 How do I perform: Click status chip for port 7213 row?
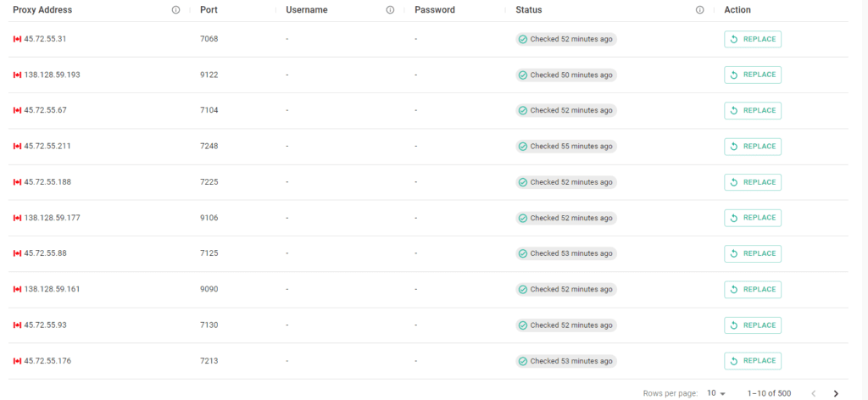565,361
